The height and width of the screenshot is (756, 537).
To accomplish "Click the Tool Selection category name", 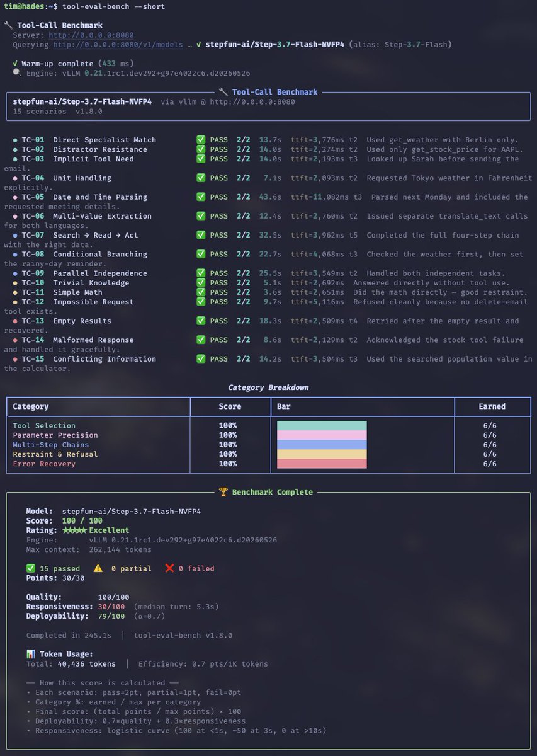I will tap(44, 426).
